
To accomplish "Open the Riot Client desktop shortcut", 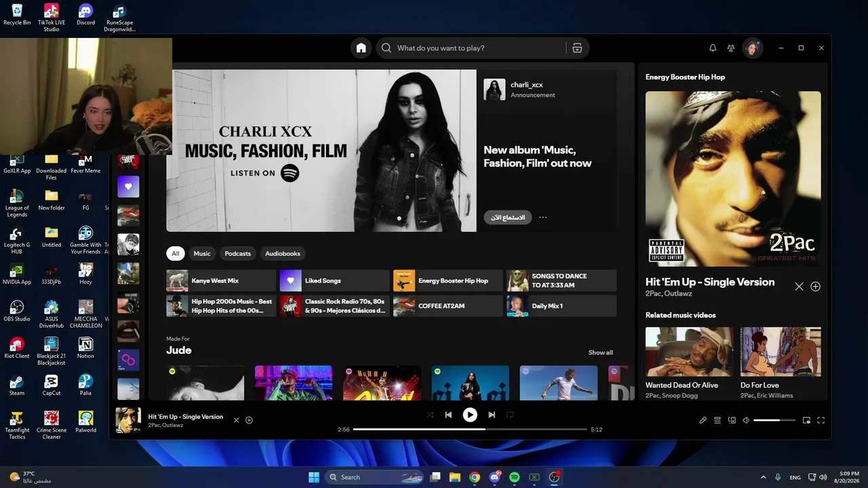I will point(17,348).
